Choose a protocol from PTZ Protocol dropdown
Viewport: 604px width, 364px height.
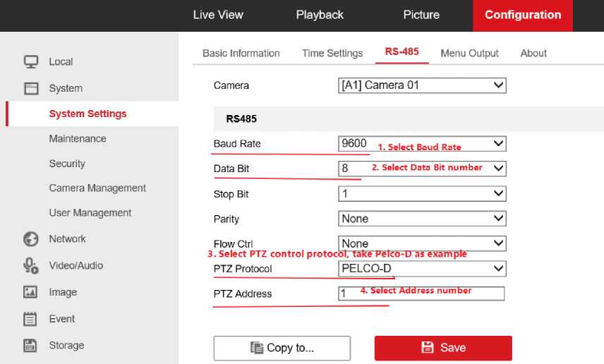tap(422, 269)
